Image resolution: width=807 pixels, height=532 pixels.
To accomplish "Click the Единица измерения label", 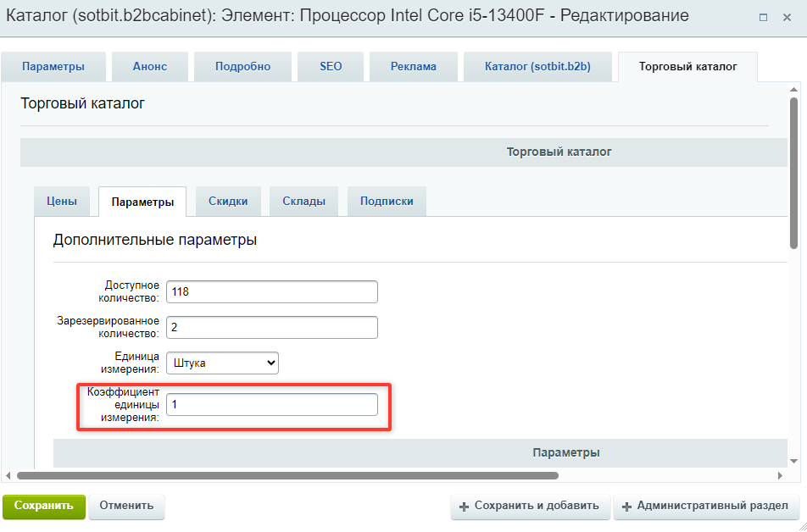I will click(131, 363).
